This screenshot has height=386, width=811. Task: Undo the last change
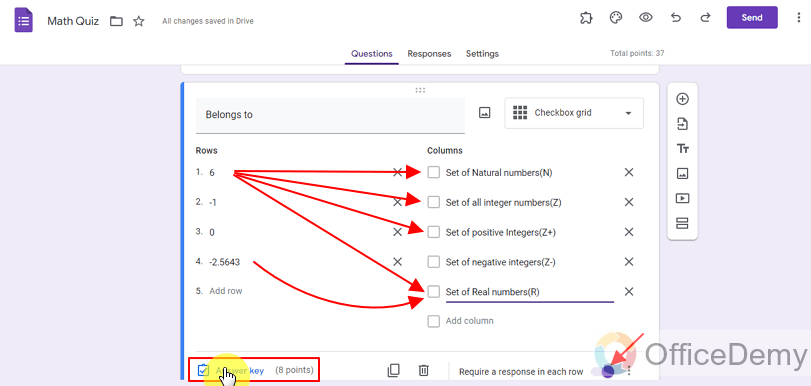coord(675,18)
